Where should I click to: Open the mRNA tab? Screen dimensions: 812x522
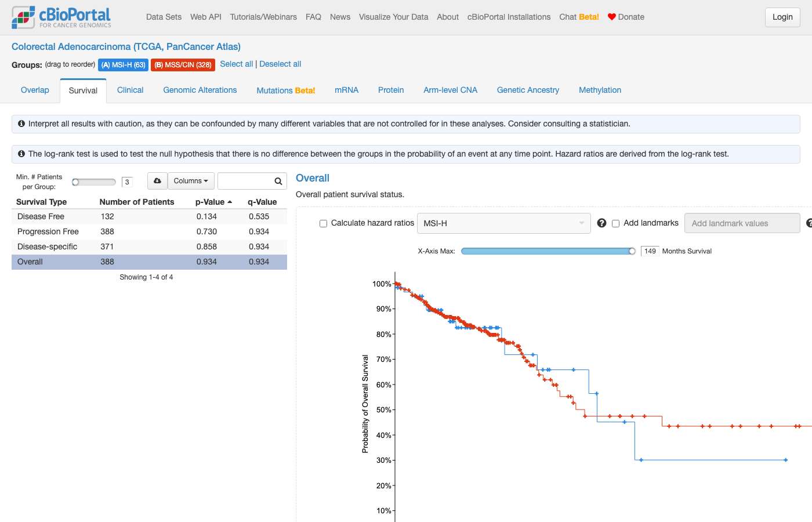point(347,90)
